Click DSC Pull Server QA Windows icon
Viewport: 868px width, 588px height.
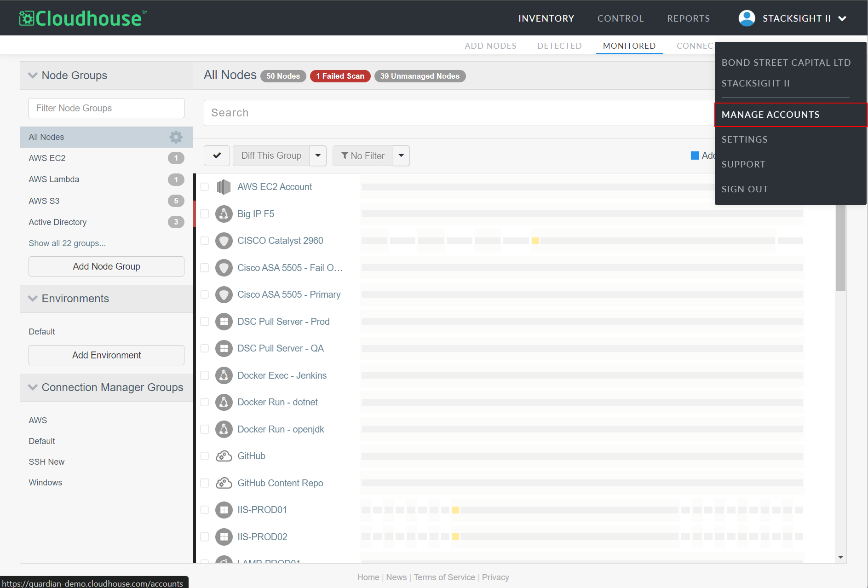pos(224,348)
